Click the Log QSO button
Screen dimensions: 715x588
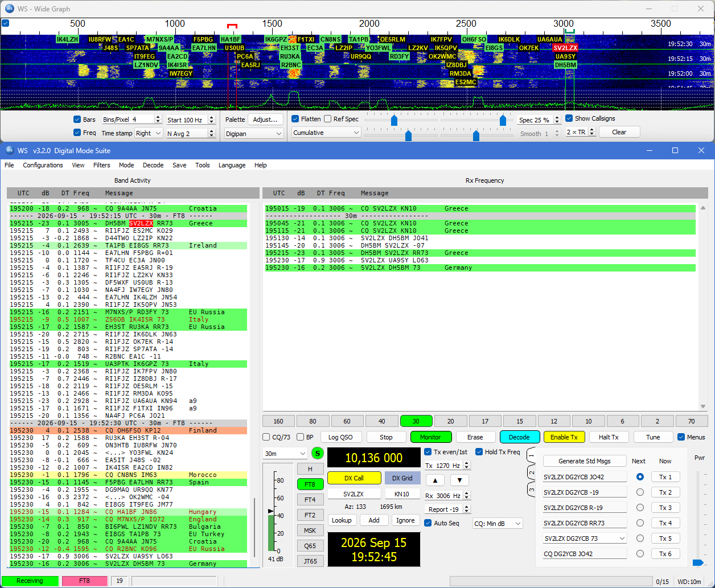(x=340, y=437)
